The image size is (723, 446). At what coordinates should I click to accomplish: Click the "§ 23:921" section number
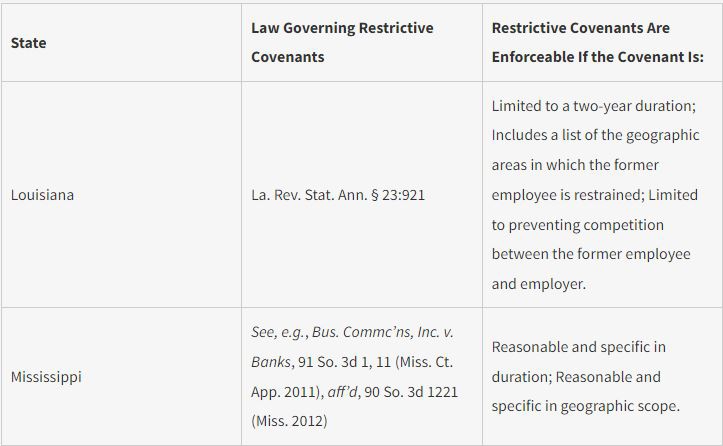[x=398, y=195]
